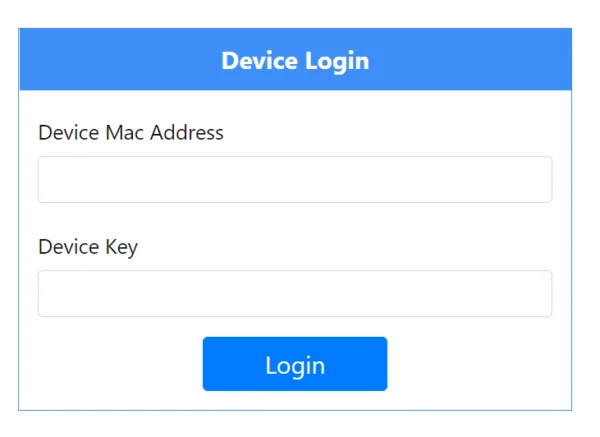The image size is (600, 437).
Task: Focus the Device Key text box
Action: [295, 294]
